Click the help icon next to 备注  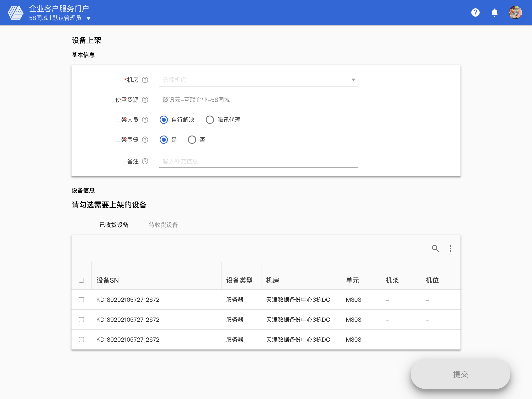[x=145, y=161]
